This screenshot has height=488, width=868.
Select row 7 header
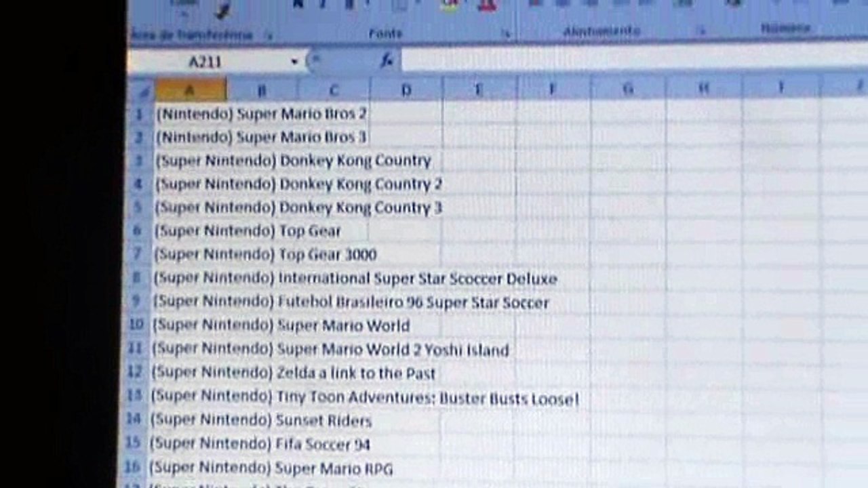[x=138, y=255]
